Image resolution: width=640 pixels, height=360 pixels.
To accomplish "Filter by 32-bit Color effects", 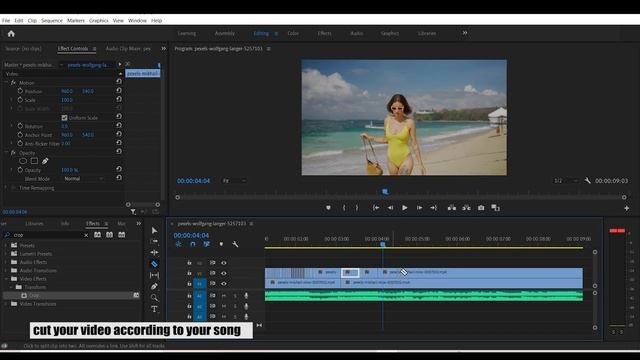I will (x=109, y=235).
